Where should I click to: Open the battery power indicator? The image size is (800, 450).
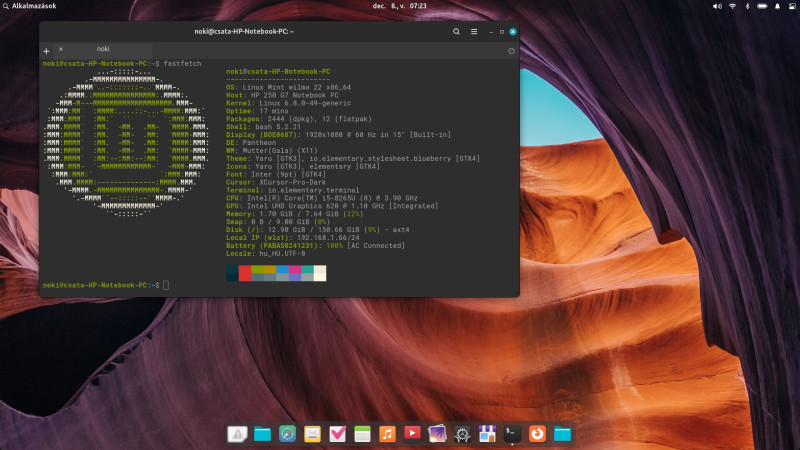762,6
